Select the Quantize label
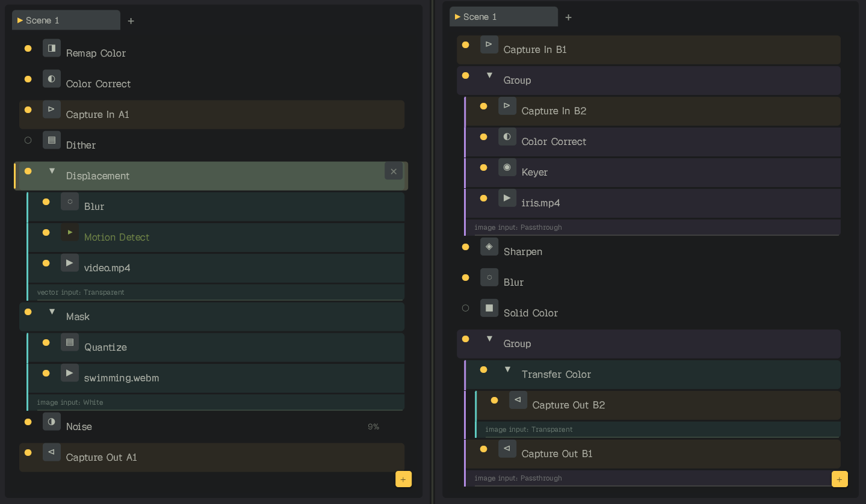Viewport: 866px width, 504px height. (105, 347)
